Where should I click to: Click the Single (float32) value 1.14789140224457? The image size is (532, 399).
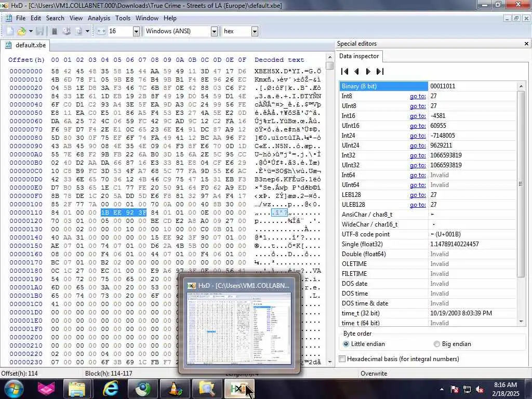click(454, 244)
